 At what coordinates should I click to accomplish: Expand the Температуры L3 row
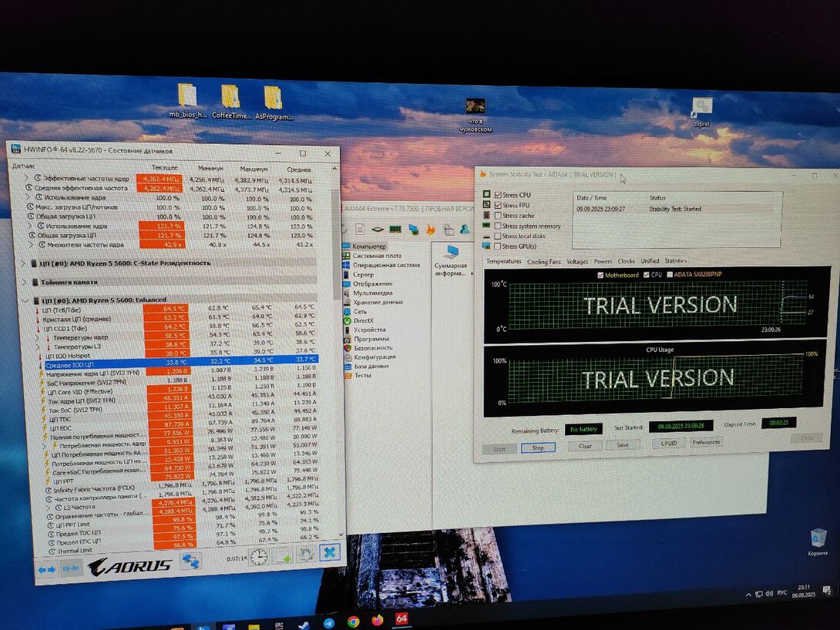[x=38, y=347]
